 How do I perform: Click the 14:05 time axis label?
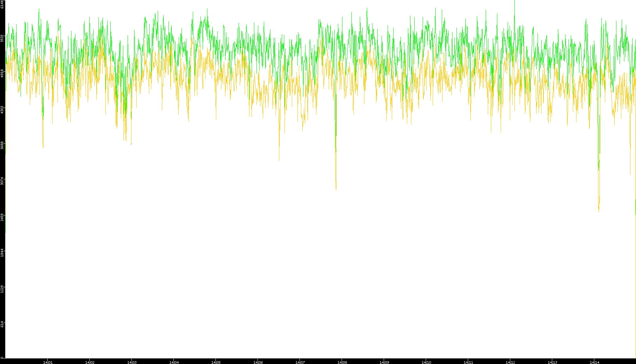(x=216, y=362)
